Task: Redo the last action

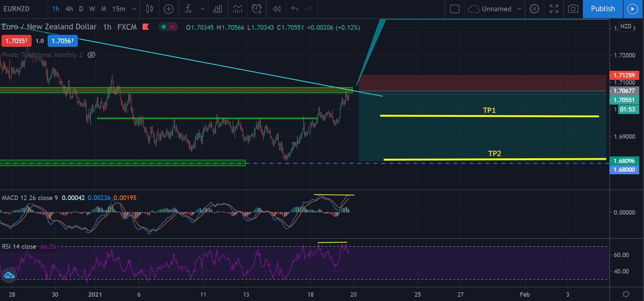Action: click(309, 9)
